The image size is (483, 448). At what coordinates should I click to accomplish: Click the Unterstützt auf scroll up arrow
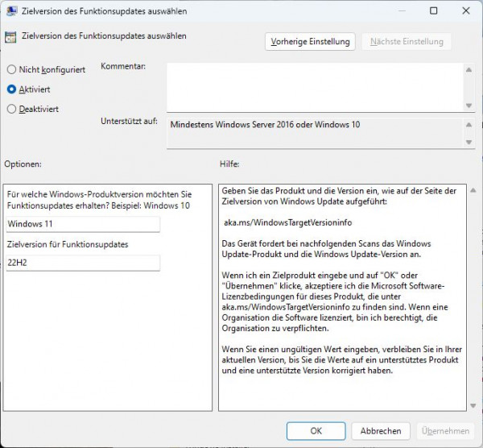469,125
